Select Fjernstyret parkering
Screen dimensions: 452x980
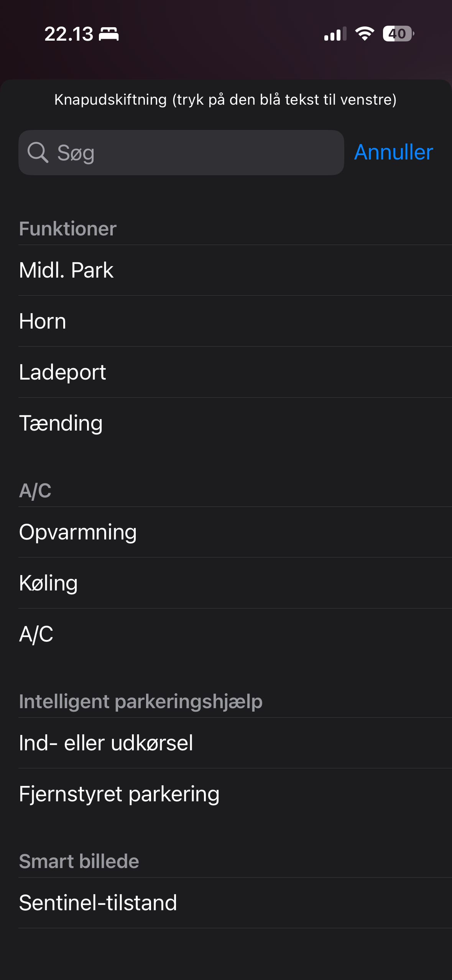119,794
